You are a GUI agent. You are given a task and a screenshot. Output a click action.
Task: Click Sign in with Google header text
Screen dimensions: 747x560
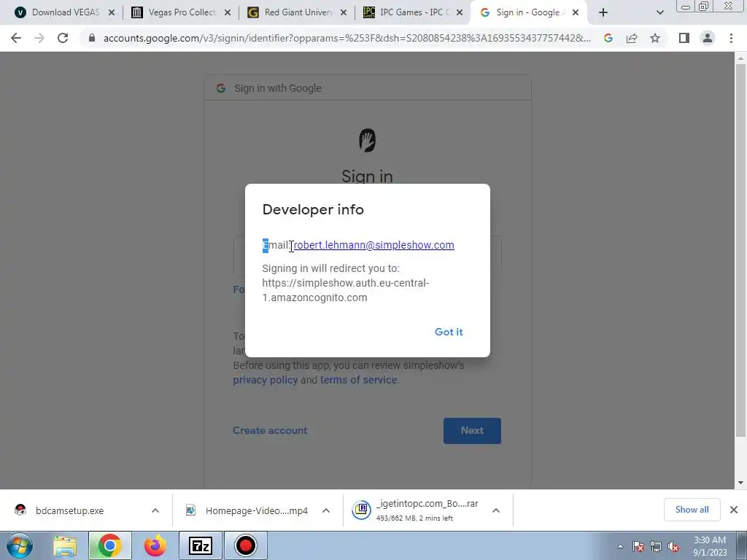coord(278,88)
